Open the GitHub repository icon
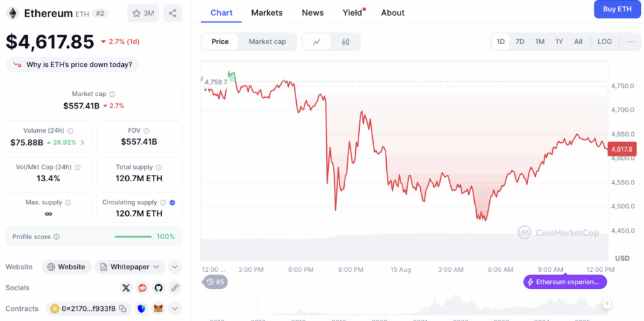The width and height of the screenshot is (644, 321). [x=158, y=288]
